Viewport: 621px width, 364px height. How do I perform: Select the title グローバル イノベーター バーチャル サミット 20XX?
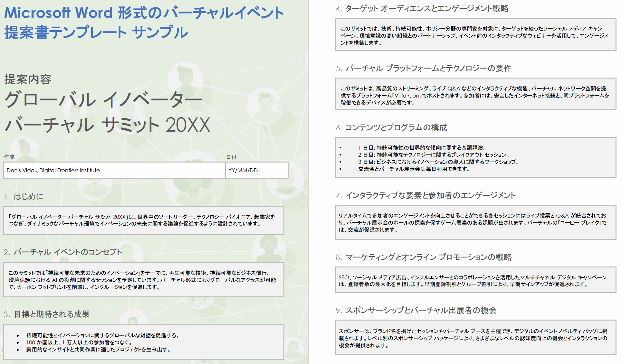point(106,113)
